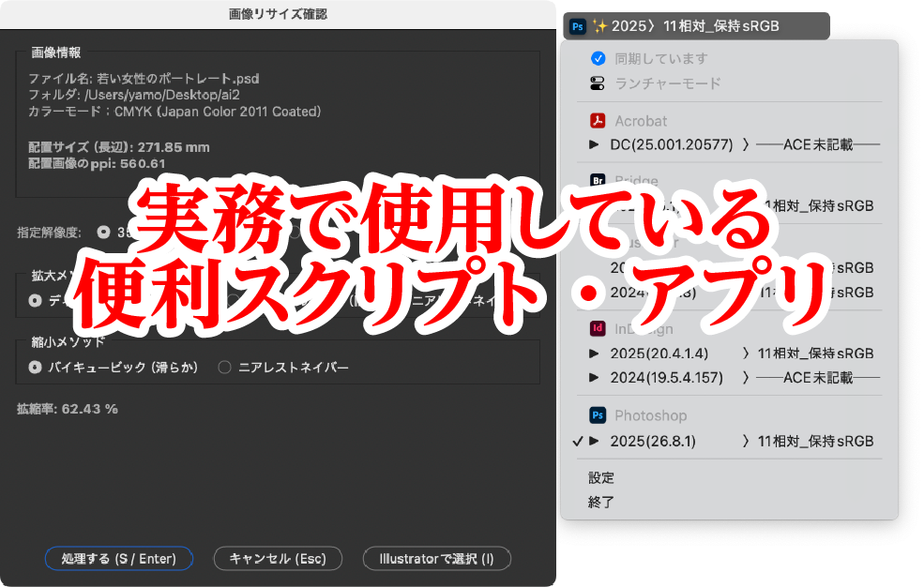The image size is (924, 587).
Task: Select the バイキュービック (滑らか) radio button
Action: [x=36, y=368]
